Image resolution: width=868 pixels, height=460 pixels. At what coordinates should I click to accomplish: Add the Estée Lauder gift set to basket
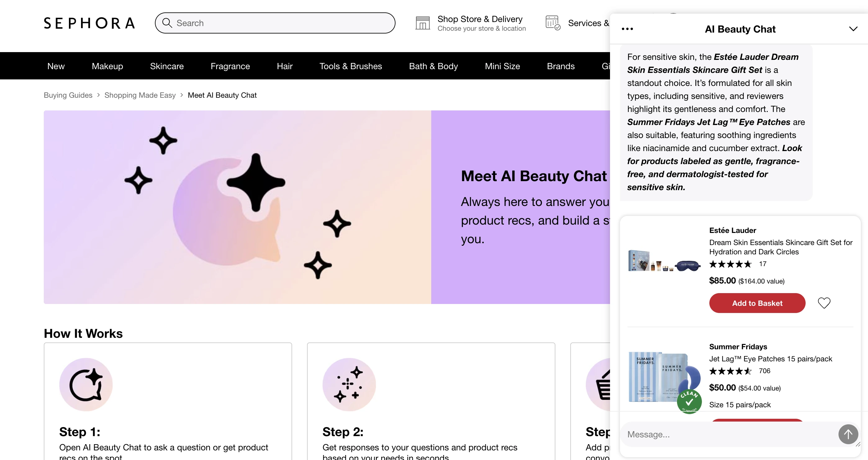tap(757, 303)
